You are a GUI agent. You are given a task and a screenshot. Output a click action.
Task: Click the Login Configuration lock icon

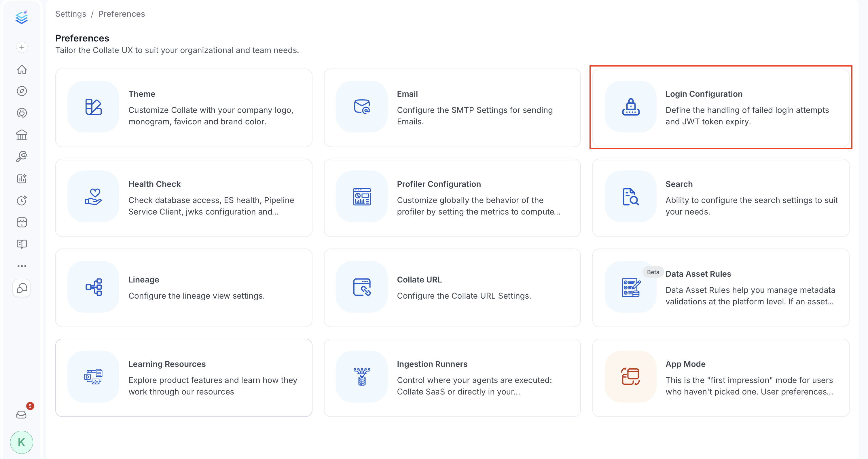(630, 107)
